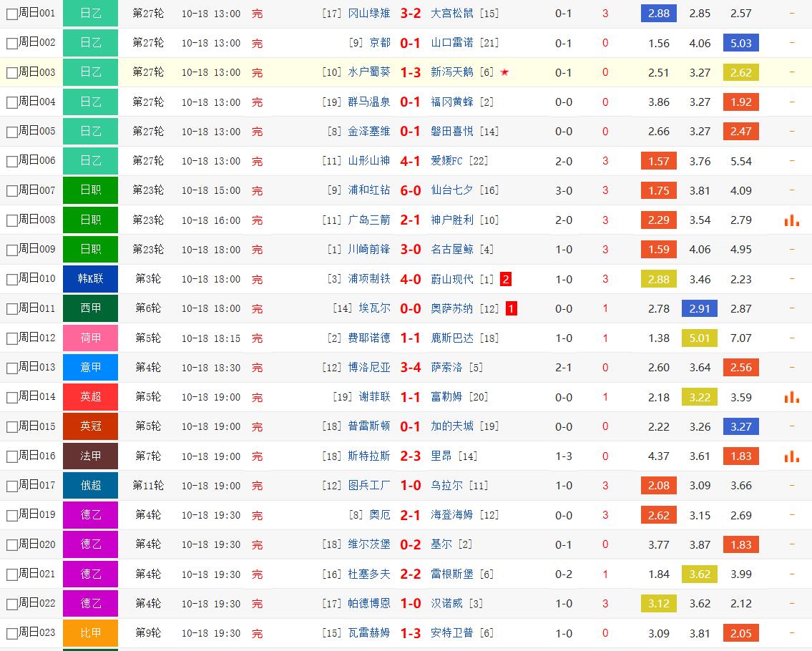Image resolution: width=812 pixels, height=651 pixels.
Task: Open team link 山口雷诺
Action: tap(452, 42)
